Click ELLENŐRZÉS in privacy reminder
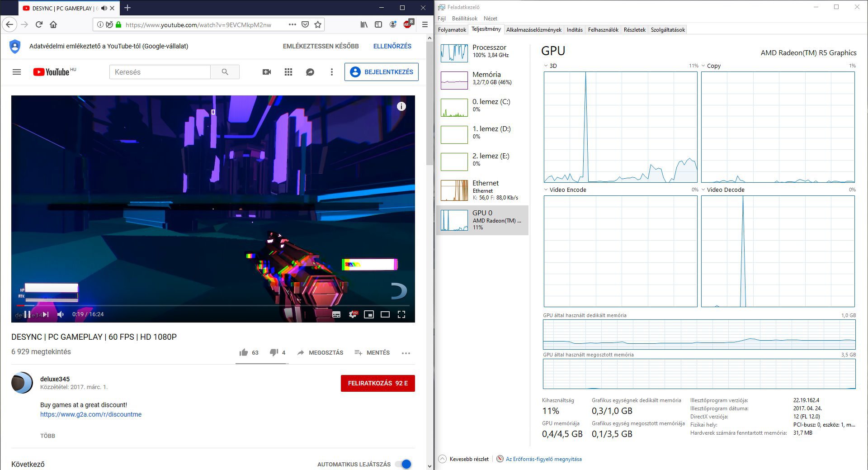This screenshot has width=868, height=470. (x=392, y=46)
